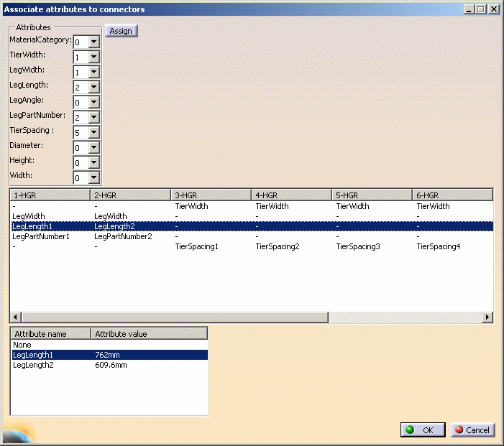Maximize the Associate attributes dialog window
Image resolution: width=504 pixels, height=446 pixels.
click(x=481, y=9)
